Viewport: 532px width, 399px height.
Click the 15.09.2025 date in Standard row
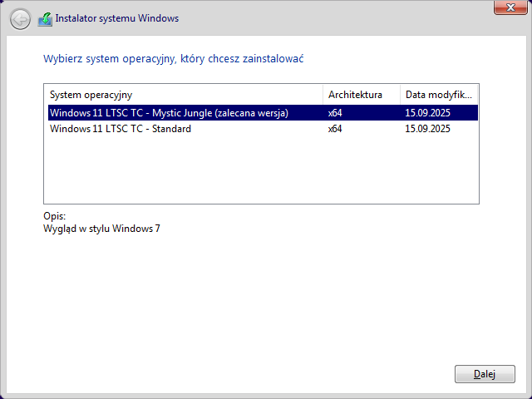(x=427, y=129)
